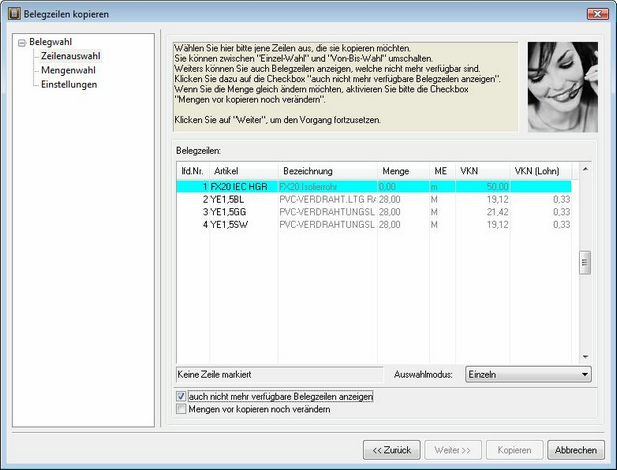Toggle 'auch nicht mehr verfügbare Belegzeilen anzeigen'

tap(181, 397)
